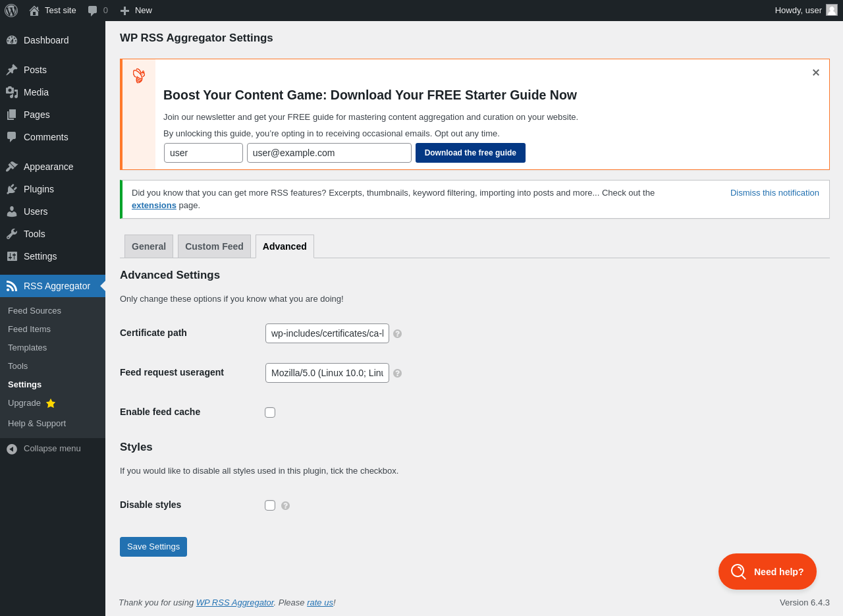Click the Tools wrench icon
Viewport: 843px width, 616px height.
click(x=12, y=234)
